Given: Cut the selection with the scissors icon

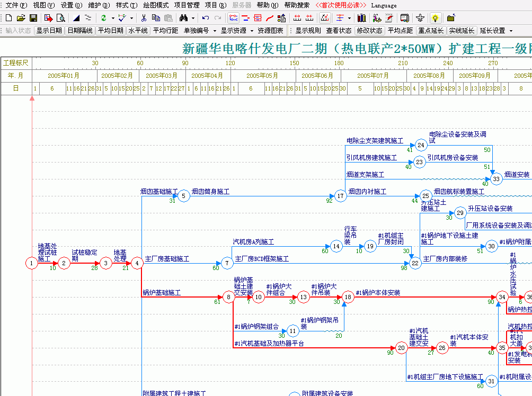Looking at the screenshot, I should [144, 18].
